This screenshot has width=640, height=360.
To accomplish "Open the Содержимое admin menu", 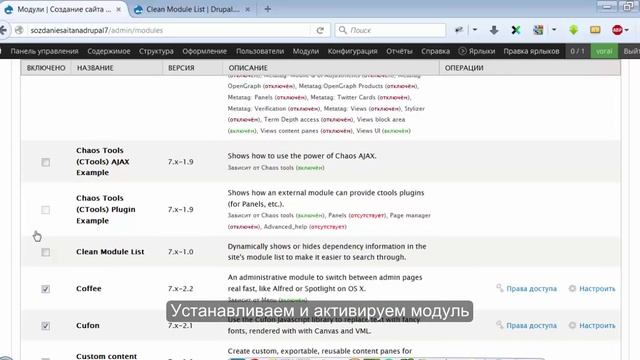I will click(109, 51).
